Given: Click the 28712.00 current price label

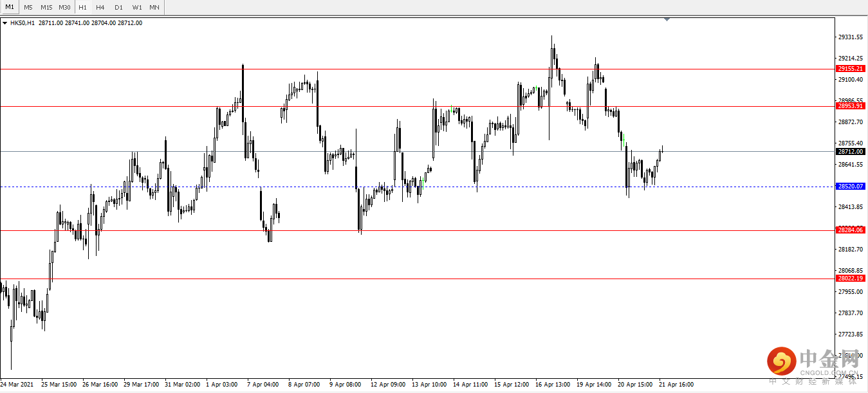Looking at the screenshot, I should pos(851,152).
